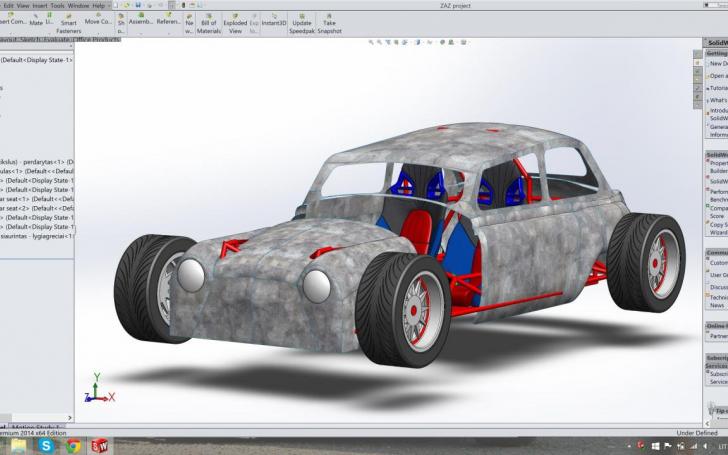The image size is (728, 455).
Task: Open the Window menu
Action: 78,6
